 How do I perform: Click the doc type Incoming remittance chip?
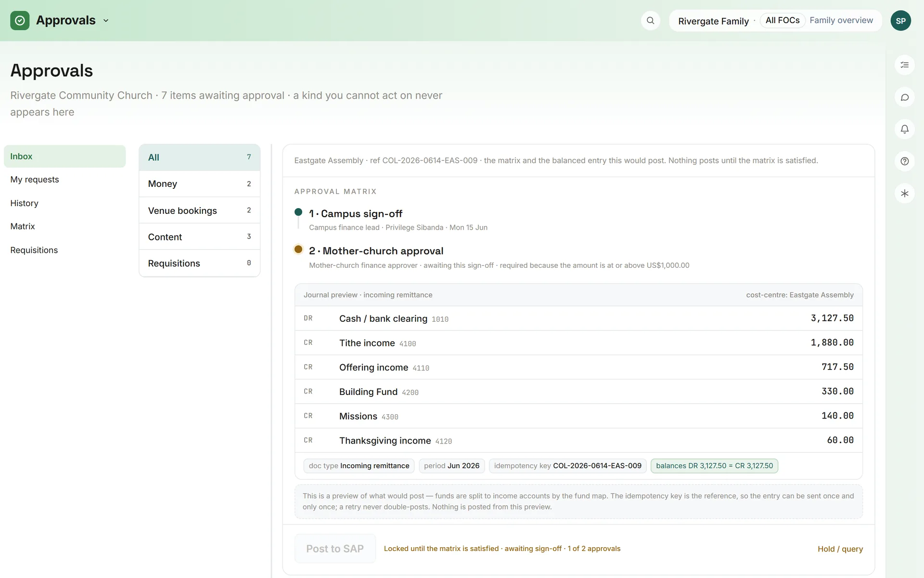pos(359,466)
